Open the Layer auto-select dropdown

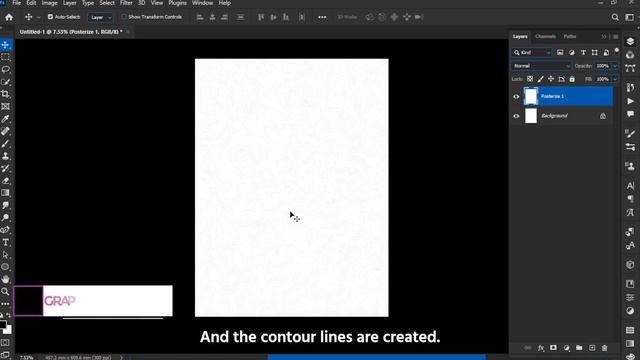coord(100,17)
